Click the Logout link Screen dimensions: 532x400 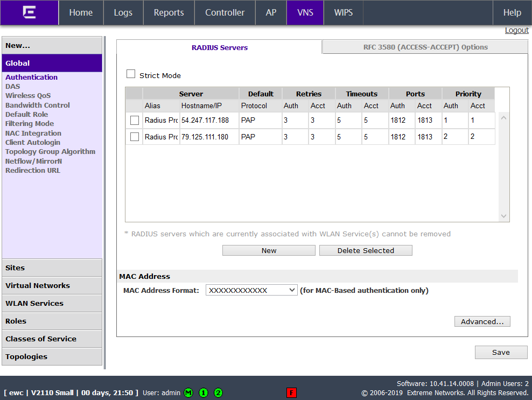[x=516, y=30]
